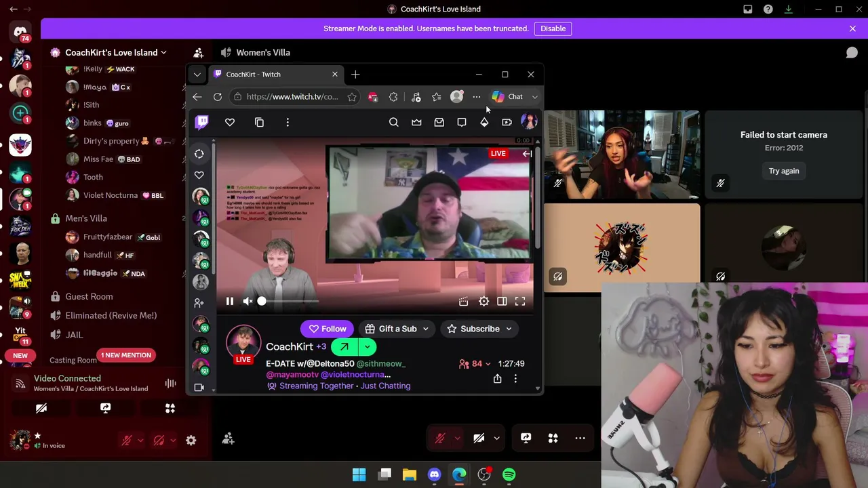Open the browser extensions puzzle icon
868x488 pixels.
(393, 97)
